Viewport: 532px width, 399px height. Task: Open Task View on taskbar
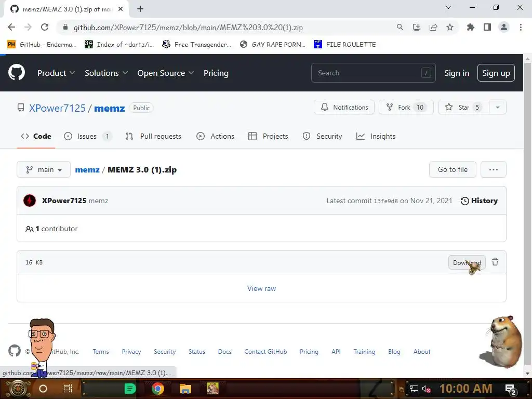[x=68, y=389]
